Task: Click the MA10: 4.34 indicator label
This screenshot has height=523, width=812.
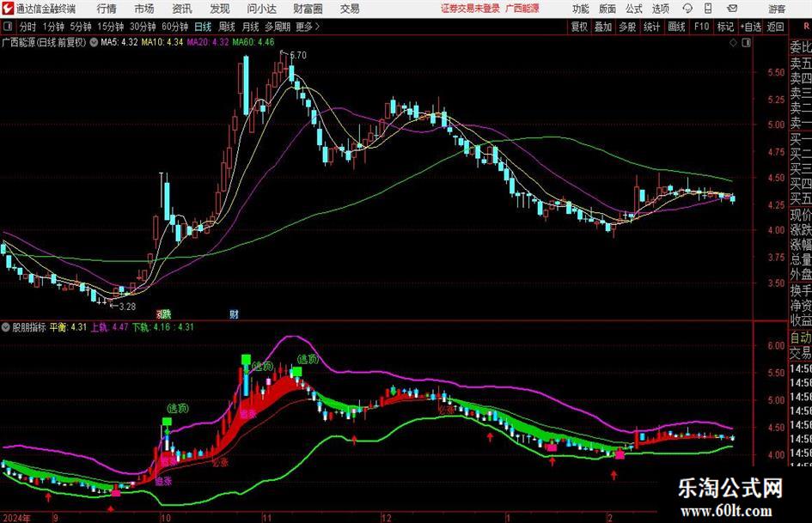Action: 162,42
